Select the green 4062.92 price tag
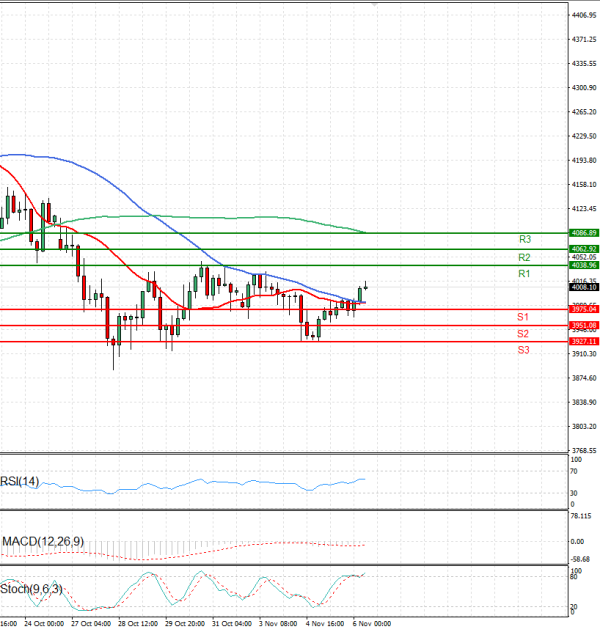 tap(583, 249)
